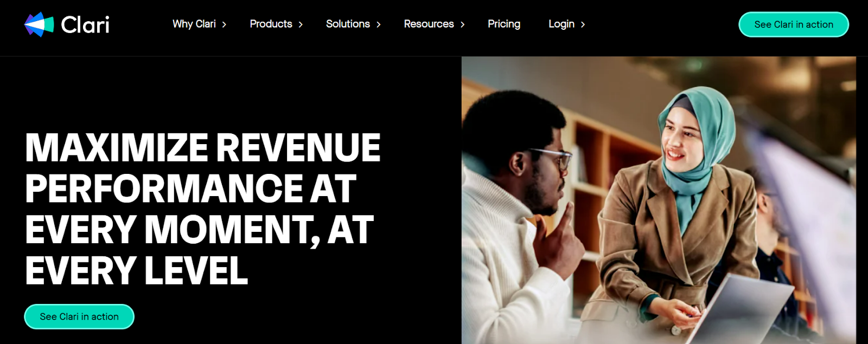Screen dimensions: 868x344
Task: Open the Why Clari menu
Action: (194, 24)
